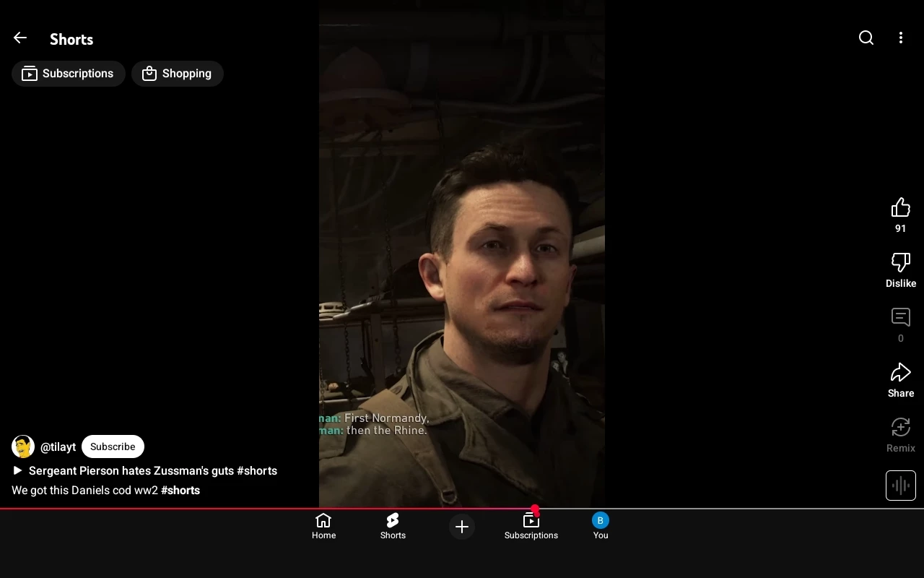Go to the Home tab
The image size is (924, 578).
coord(323,526)
